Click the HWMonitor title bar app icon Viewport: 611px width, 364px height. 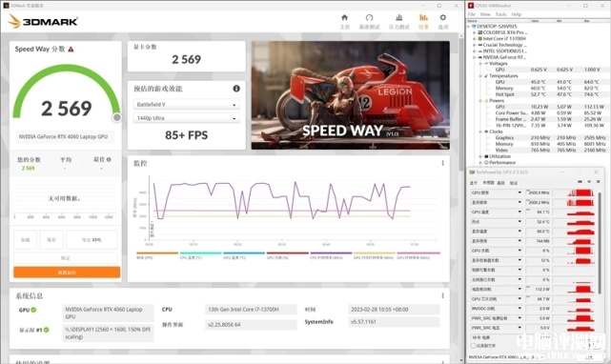point(471,6)
